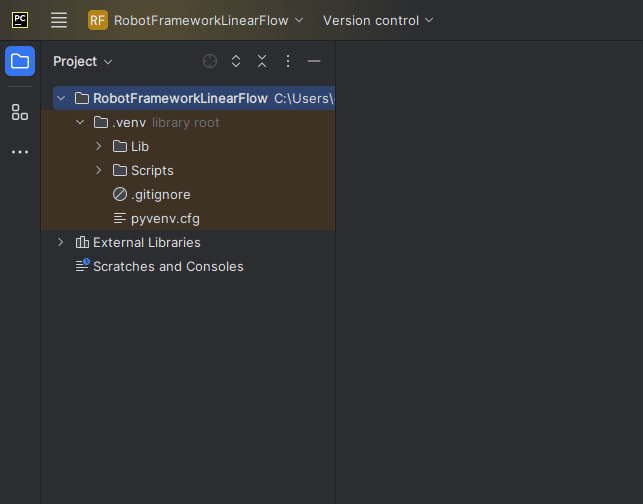Open the hamburger main menu

pos(59,20)
